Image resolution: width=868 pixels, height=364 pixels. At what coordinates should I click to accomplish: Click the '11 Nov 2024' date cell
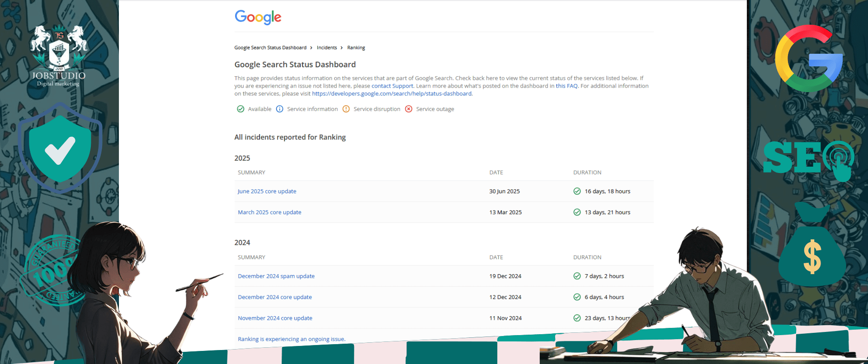tap(505, 318)
